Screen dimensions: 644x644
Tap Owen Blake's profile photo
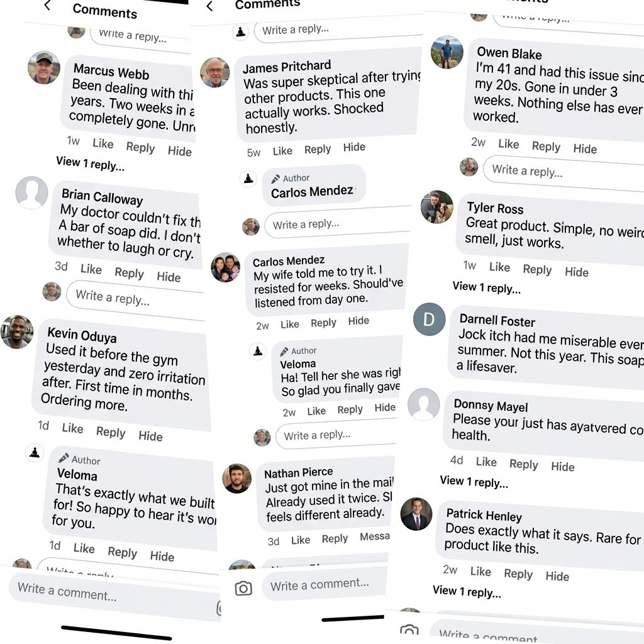[x=447, y=52]
